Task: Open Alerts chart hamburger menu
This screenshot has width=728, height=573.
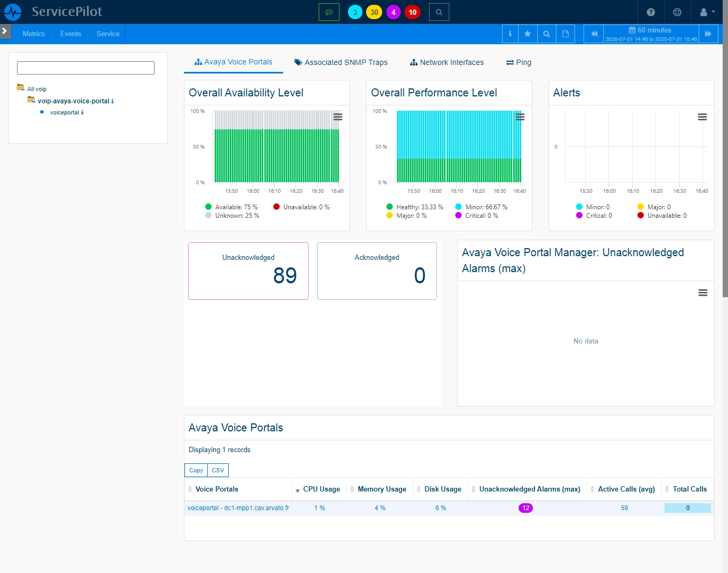Action: (702, 117)
